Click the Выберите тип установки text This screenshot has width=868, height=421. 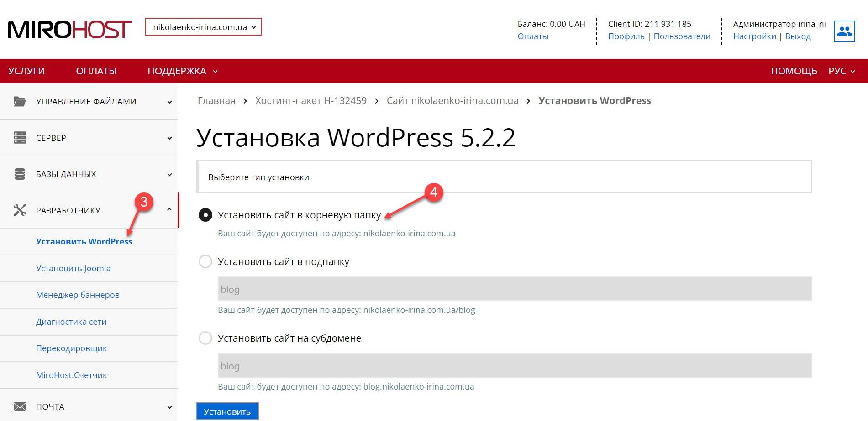(x=258, y=177)
